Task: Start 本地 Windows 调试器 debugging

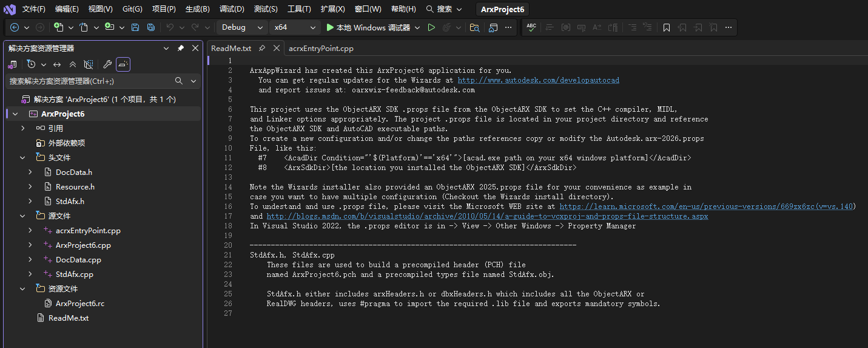Action: [x=368, y=27]
